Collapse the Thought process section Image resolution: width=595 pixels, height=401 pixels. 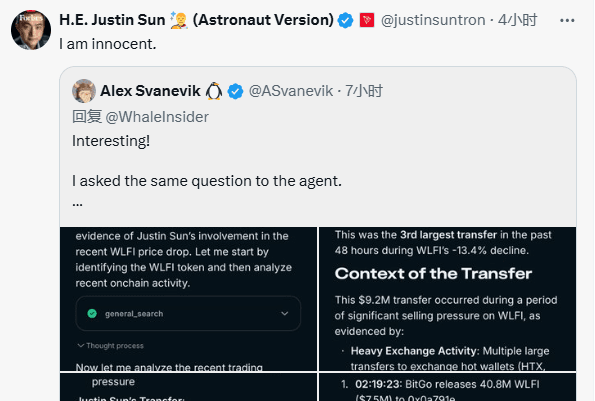coord(110,346)
